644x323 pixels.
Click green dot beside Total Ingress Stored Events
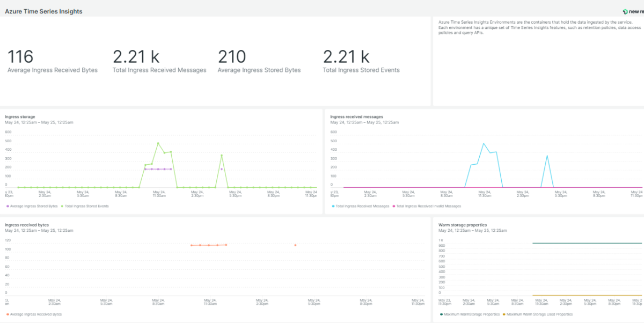point(62,206)
